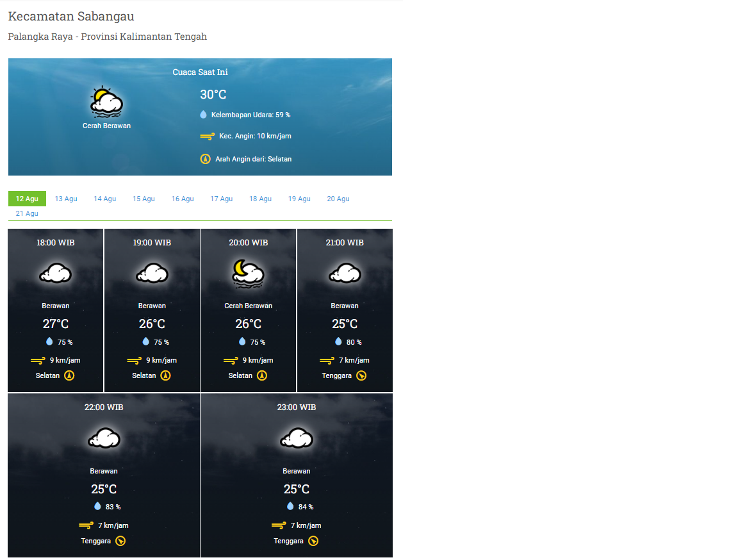Click the cloud icon in the 21:00 WIB card
The width and height of the screenshot is (738, 560).
click(345, 273)
